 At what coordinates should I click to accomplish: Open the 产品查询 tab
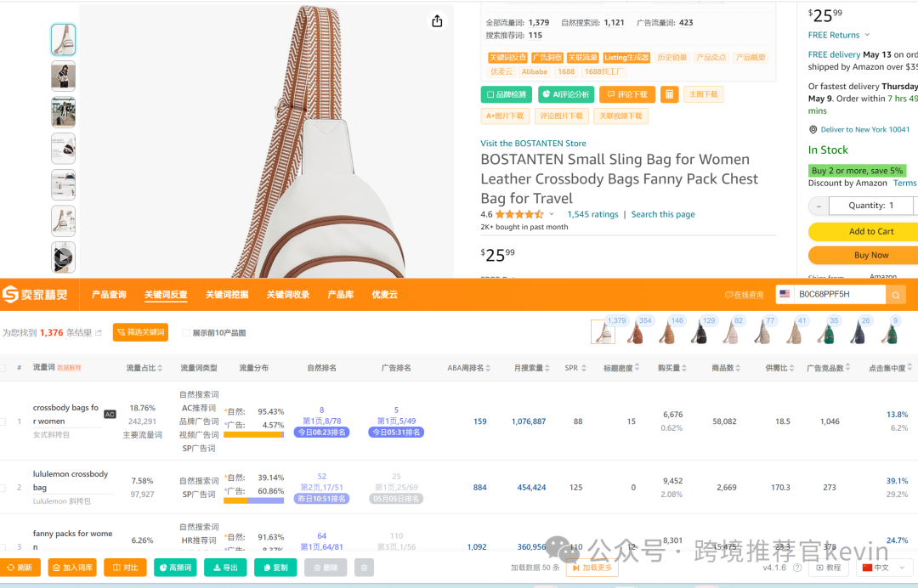pyautogui.click(x=109, y=294)
